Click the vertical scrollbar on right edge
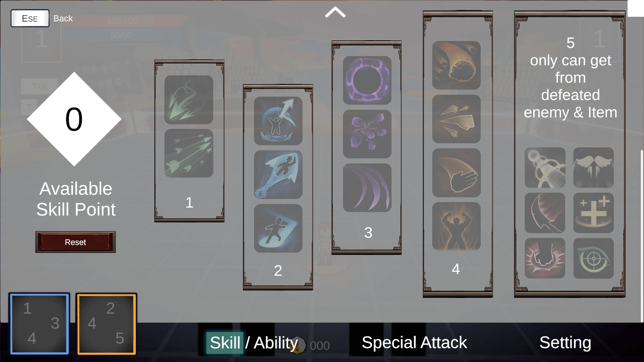644x362 pixels. 642,236
